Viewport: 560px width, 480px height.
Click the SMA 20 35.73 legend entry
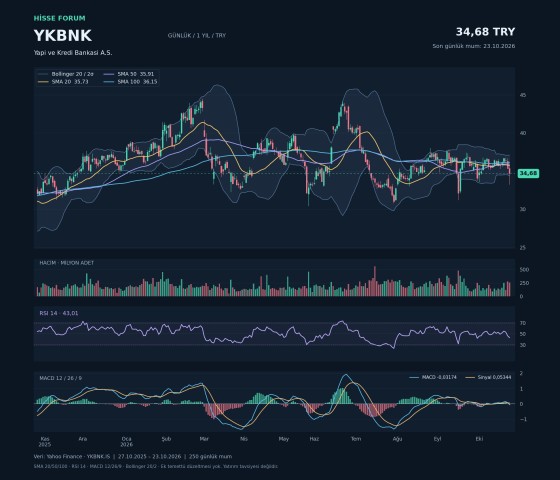(63, 82)
